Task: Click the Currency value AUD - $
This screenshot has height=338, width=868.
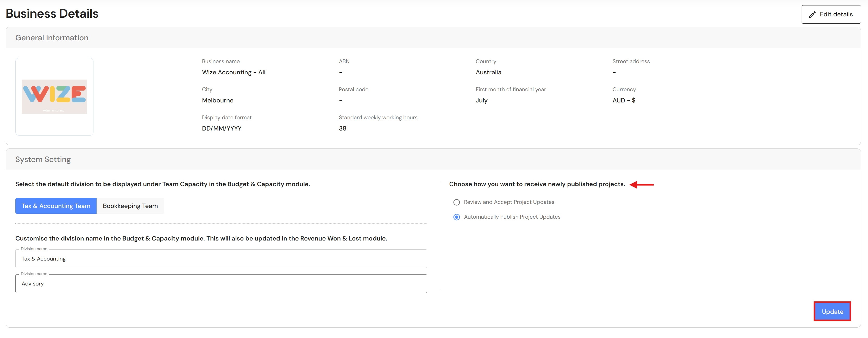Action: click(624, 100)
